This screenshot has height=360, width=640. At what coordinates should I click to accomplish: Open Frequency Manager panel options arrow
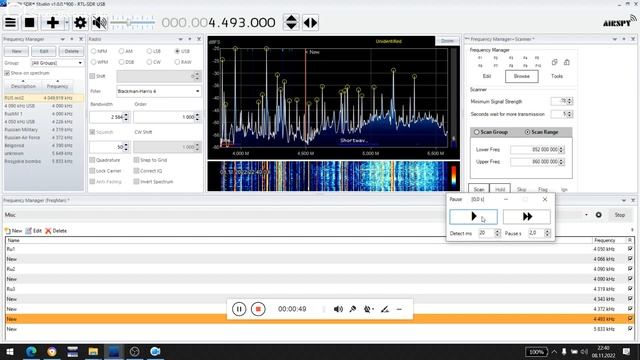coord(62,39)
